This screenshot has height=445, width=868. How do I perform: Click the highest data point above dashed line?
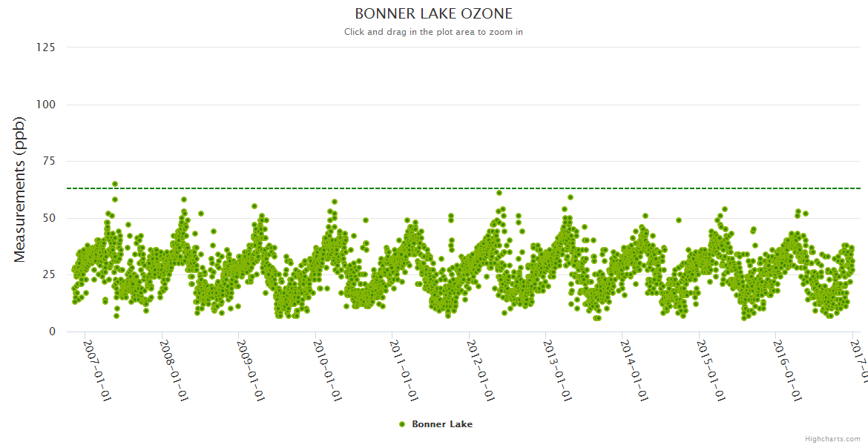[115, 184]
